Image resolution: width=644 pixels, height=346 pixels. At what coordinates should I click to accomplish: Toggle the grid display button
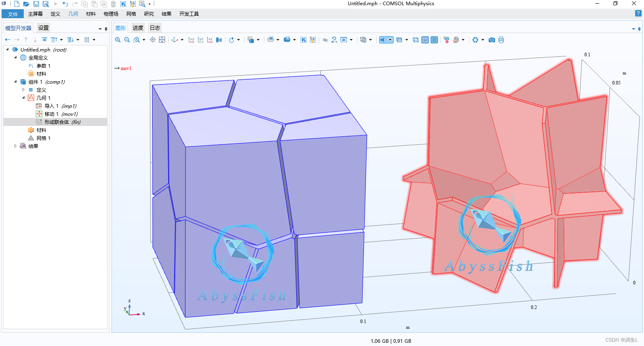(434, 40)
